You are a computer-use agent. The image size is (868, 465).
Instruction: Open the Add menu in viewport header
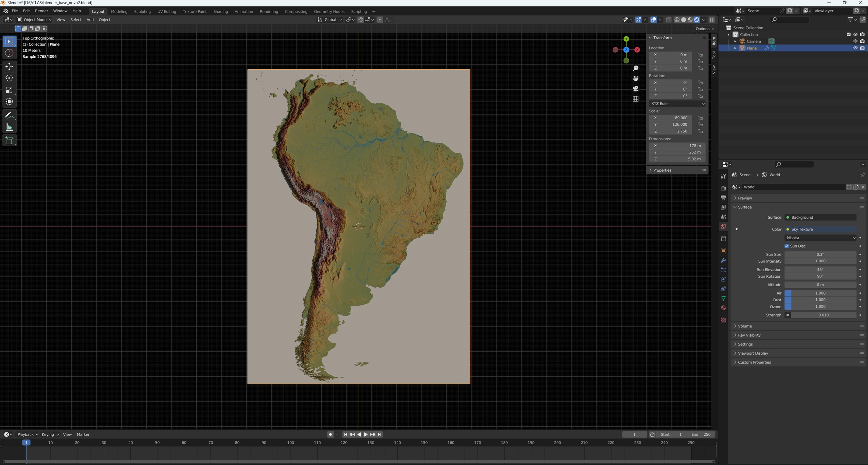pyautogui.click(x=90, y=20)
